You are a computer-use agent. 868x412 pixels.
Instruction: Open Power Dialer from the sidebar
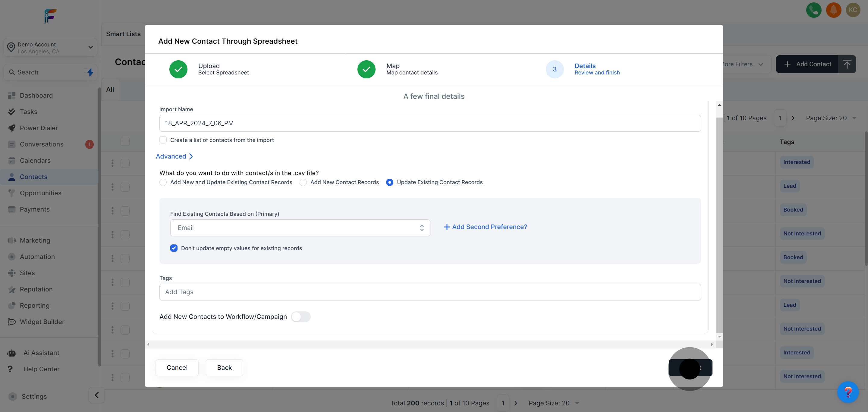pyautogui.click(x=38, y=128)
